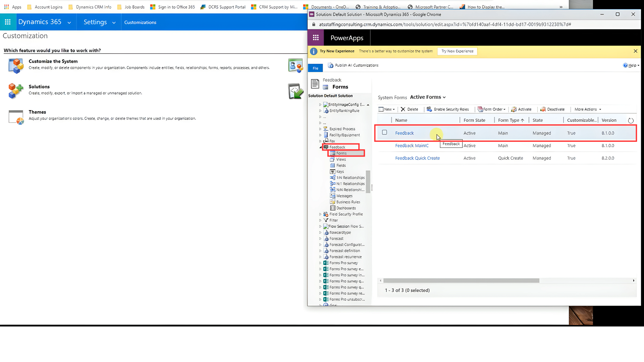
Task: Click the Help question mark icon
Action: tap(625, 65)
